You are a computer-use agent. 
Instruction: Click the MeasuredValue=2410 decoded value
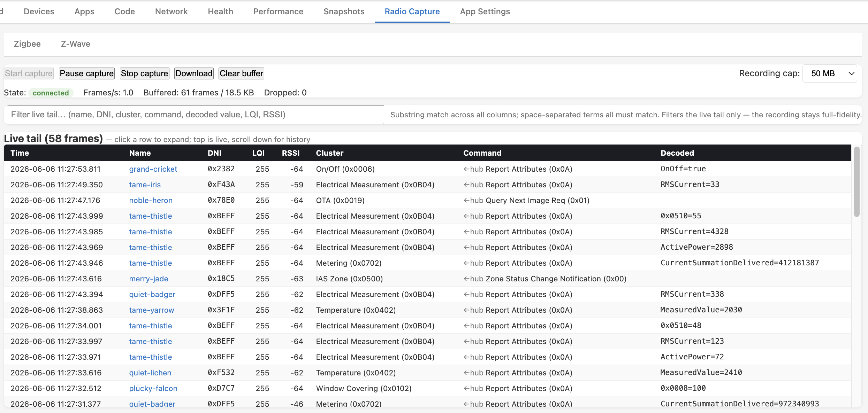pos(701,373)
